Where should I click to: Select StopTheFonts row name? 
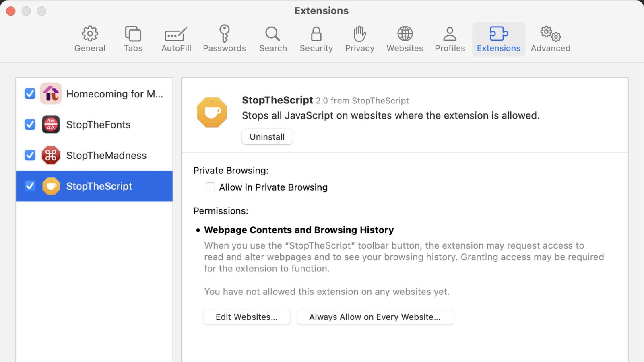99,125
